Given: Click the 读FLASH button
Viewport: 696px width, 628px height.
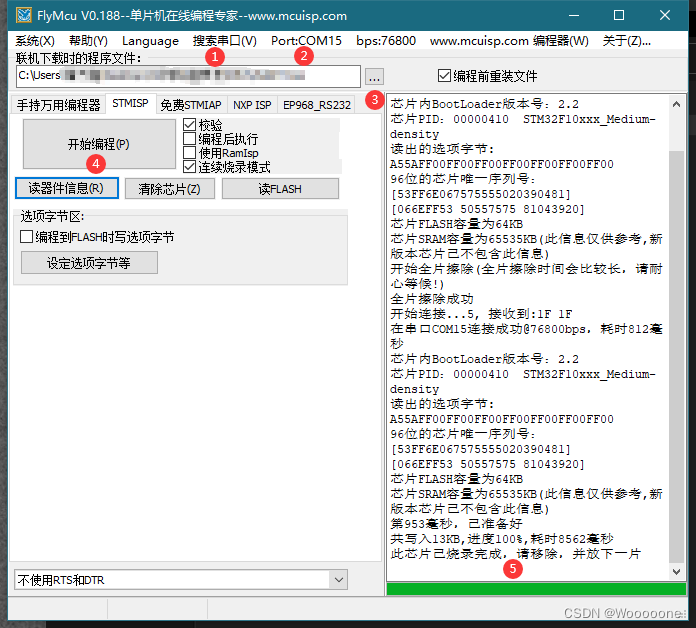Looking at the screenshot, I should tap(280, 189).
